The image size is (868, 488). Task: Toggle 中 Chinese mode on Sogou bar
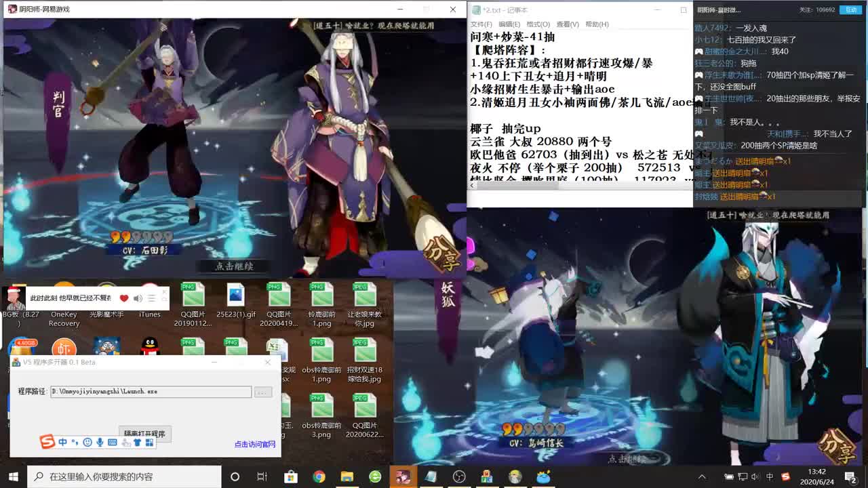pyautogui.click(x=62, y=443)
